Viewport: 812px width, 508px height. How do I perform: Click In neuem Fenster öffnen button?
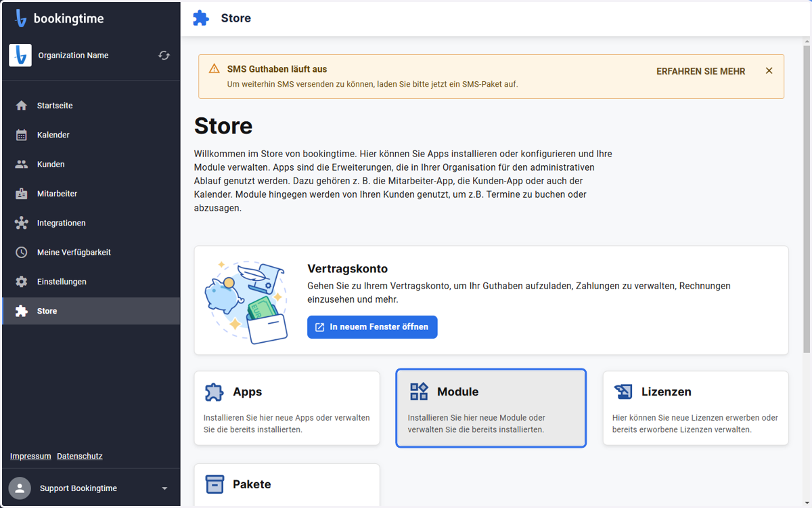point(372,327)
